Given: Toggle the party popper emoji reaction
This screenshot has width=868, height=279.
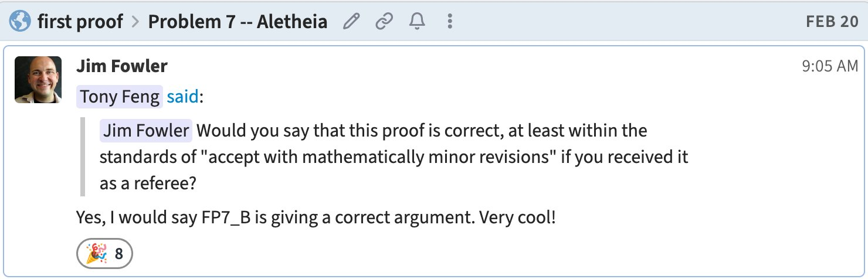Looking at the screenshot, I should 93,254.
